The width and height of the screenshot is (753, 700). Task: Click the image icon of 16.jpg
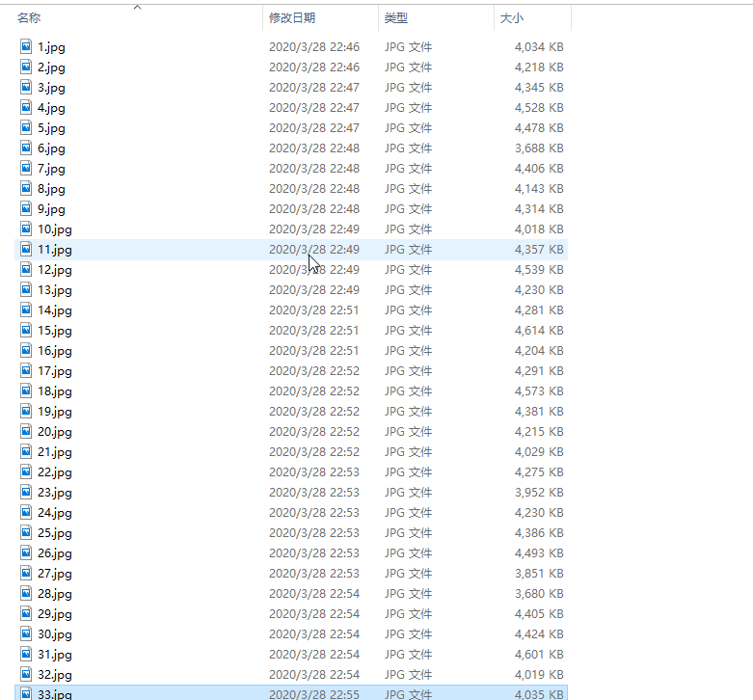pyautogui.click(x=26, y=350)
